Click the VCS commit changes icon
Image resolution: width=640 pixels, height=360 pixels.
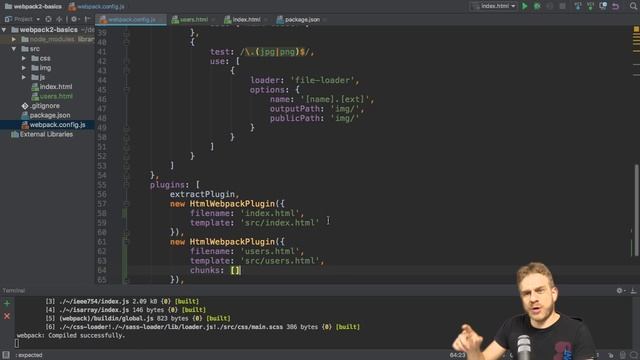click(x=590, y=6)
